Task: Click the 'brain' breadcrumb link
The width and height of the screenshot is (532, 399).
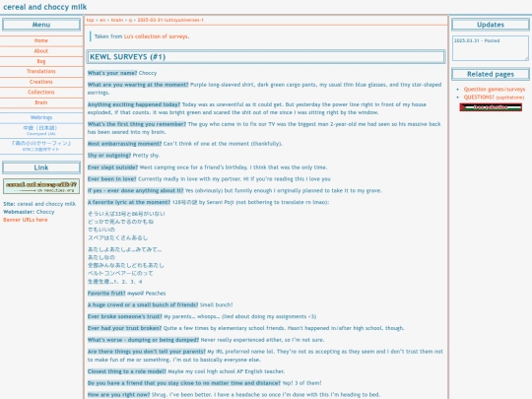Action: click(117, 20)
